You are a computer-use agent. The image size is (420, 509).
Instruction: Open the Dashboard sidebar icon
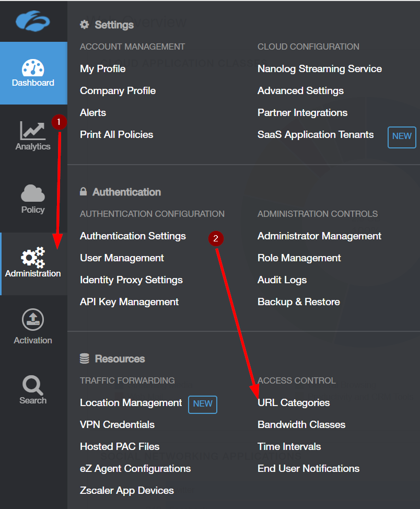pos(33,67)
